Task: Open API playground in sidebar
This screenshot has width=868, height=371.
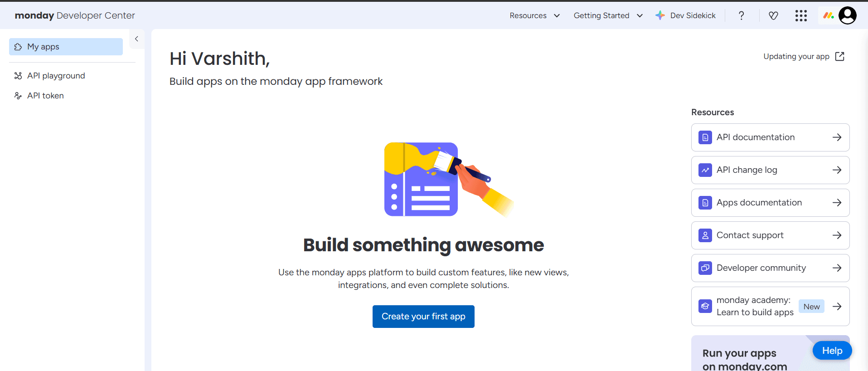Action: click(x=56, y=76)
